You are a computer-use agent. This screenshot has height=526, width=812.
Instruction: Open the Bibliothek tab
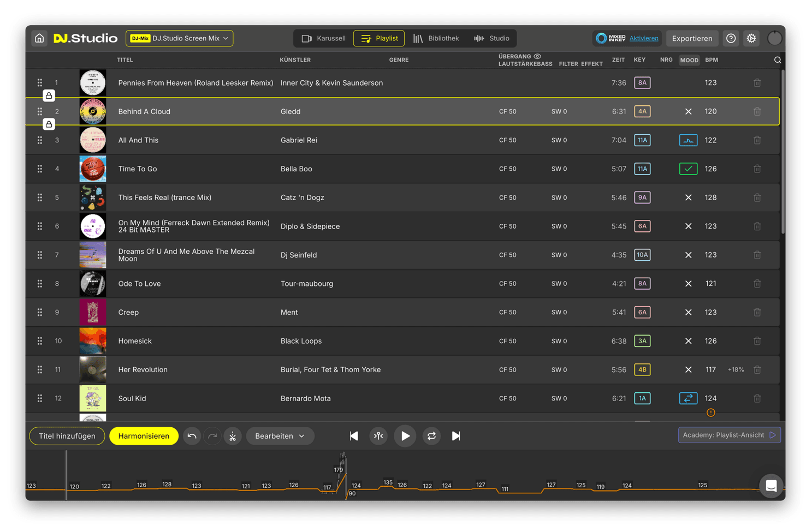click(x=436, y=38)
